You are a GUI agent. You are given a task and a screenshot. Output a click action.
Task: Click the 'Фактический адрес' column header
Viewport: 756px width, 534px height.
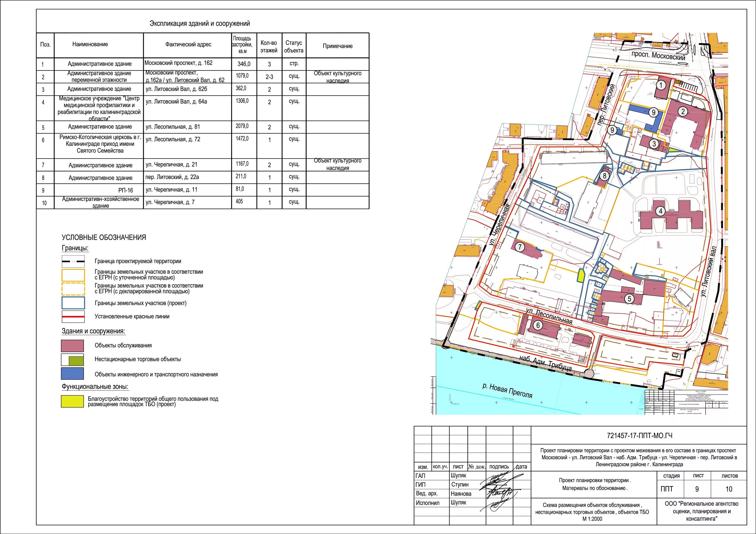[188, 44]
